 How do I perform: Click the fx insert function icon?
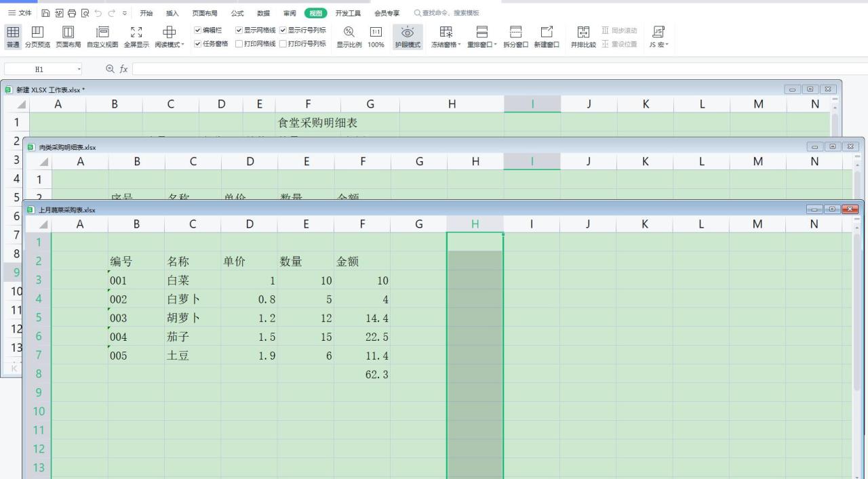[x=124, y=69]
